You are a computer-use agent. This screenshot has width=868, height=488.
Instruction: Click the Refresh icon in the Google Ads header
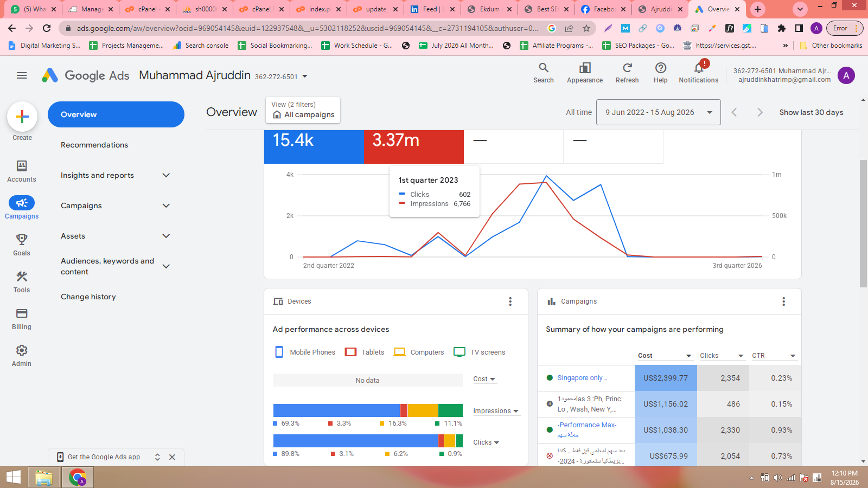(627, 73)
